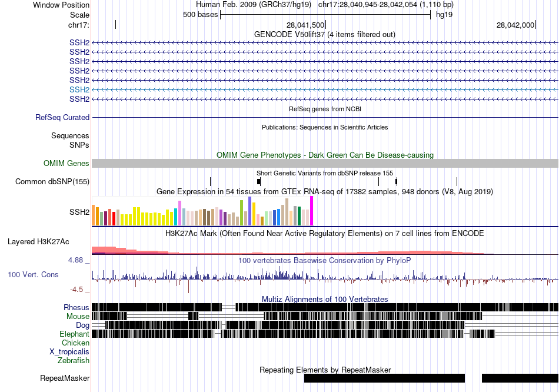Click the Chicken species label
This screenshot has height=392, width=559.
pos(75,343)
